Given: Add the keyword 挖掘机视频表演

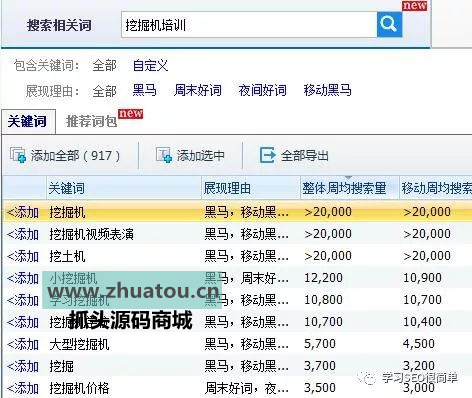Looking at the screenshot, I should click(23, 234).
